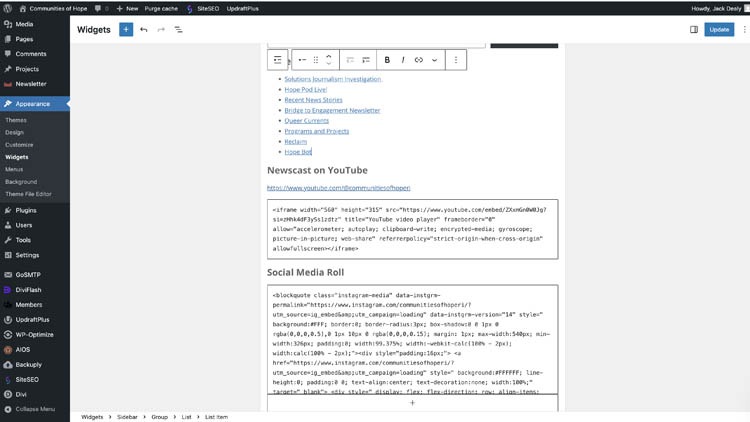
Task: Click into the Instagram blockquote HTML field
Action: tap(412, 339)
